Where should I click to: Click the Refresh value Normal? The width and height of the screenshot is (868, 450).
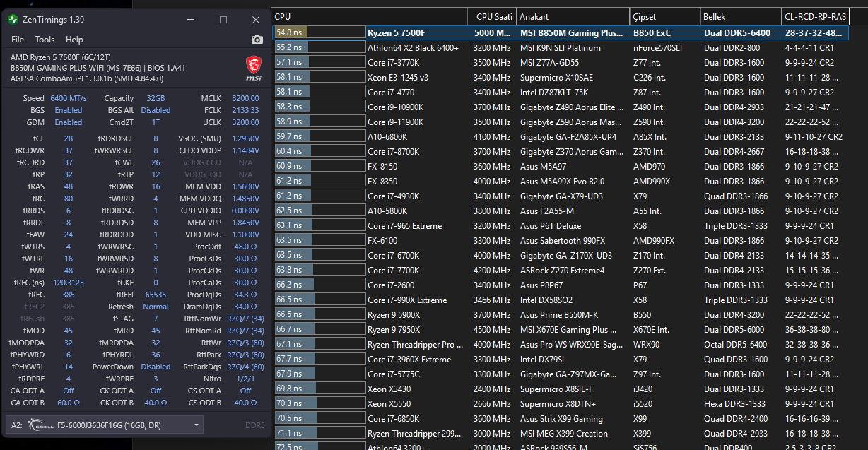pos(156,307)
